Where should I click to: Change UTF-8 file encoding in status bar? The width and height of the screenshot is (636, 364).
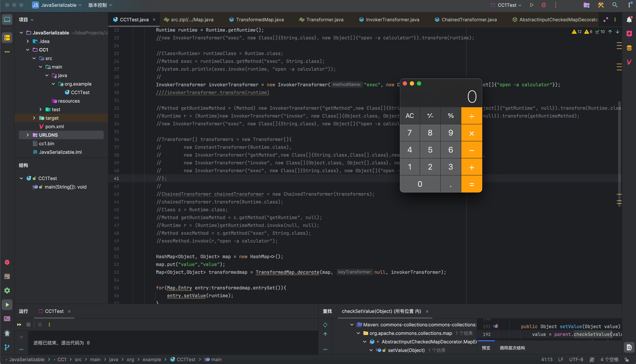(x=576, y=360)
